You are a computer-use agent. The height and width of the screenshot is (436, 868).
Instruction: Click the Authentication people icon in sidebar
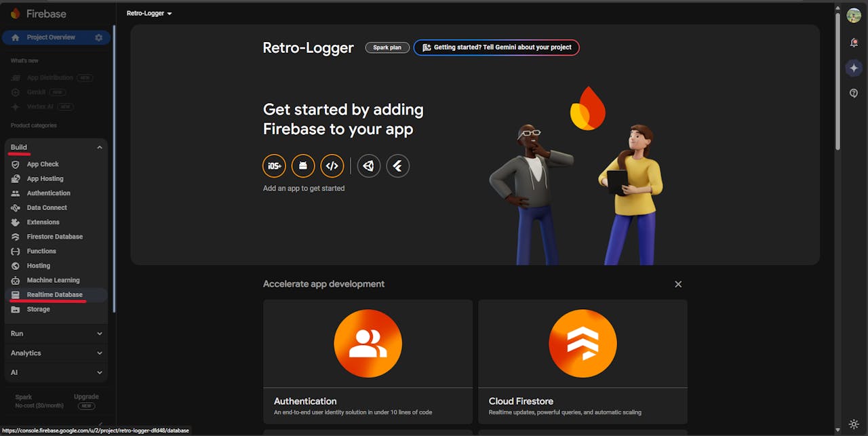tap(16, 193)
